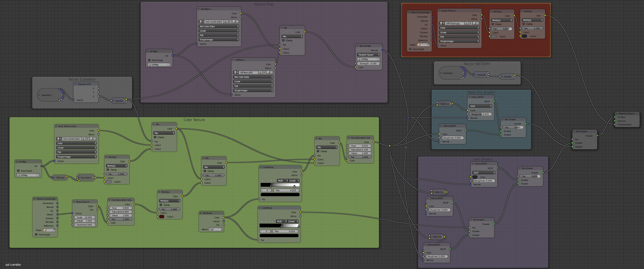Open Linear interpolation dropdown of Pos 0.255 ColorRamp
This screenshot has height=269, width=644.
click(x=294, y=181)
